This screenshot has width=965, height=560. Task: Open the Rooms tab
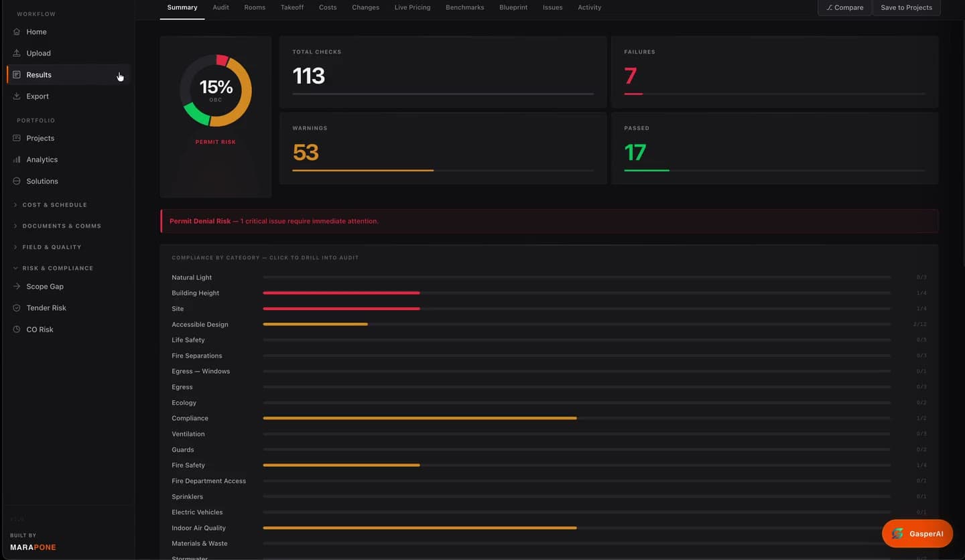click(255, 7)
